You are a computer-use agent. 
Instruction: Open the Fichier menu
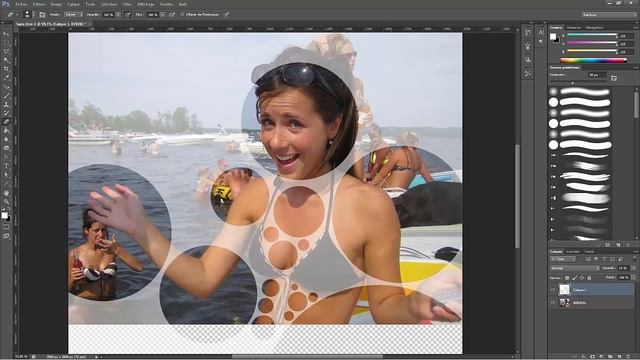click(x=21, y=4)
